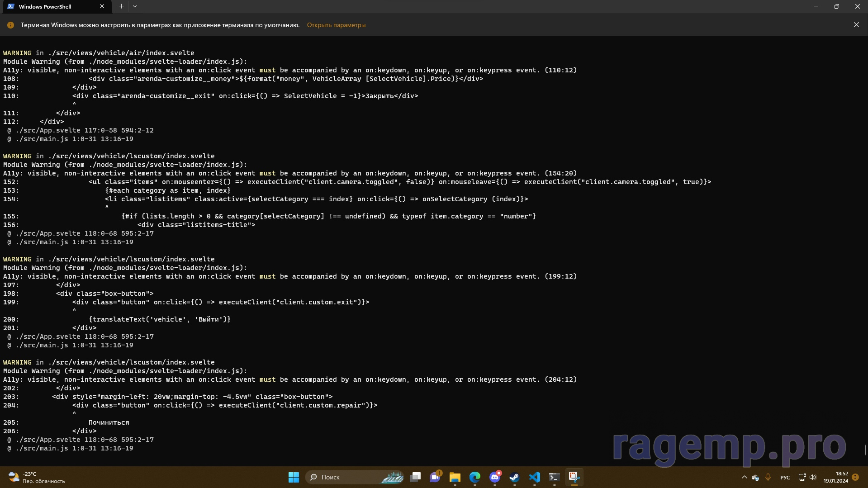The width and height of the screenshot is (868, 488).
Task: Open Steam from the taskbar
Action: tap(514, 477)
